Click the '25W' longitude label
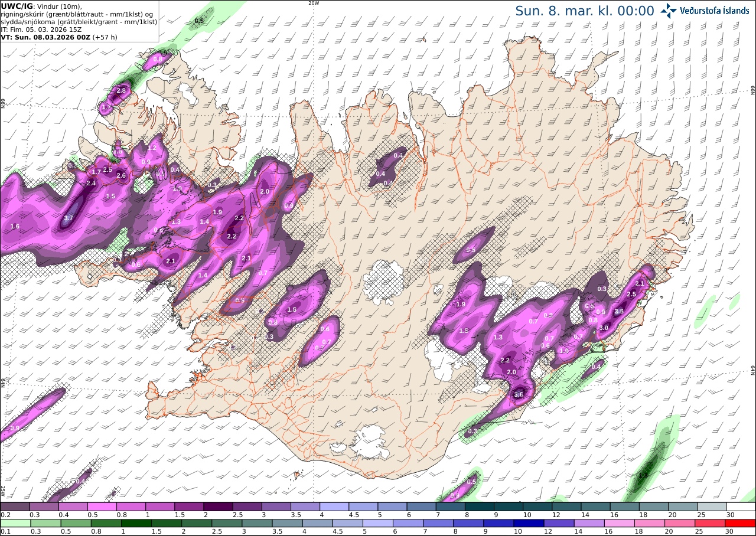756x536 pixels. (3, 491)
